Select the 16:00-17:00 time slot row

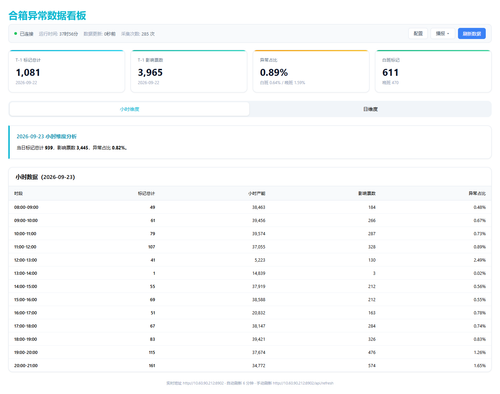coord(250,313)
